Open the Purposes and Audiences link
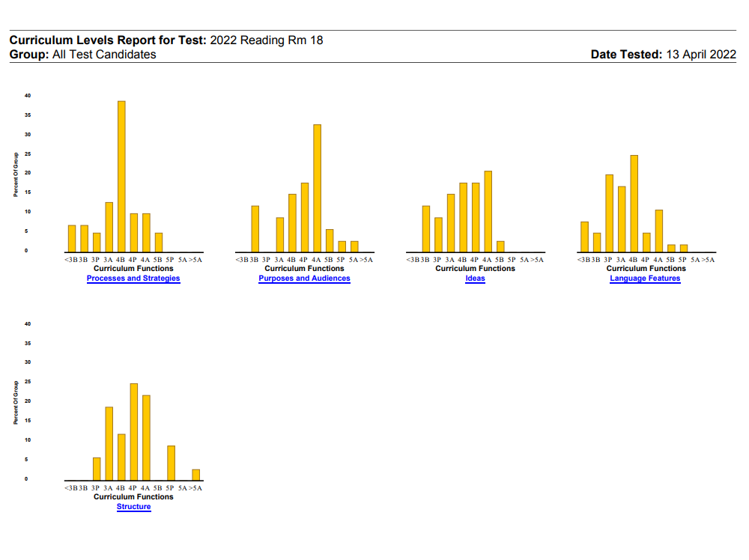749x560 pixels. click(304, 279)
